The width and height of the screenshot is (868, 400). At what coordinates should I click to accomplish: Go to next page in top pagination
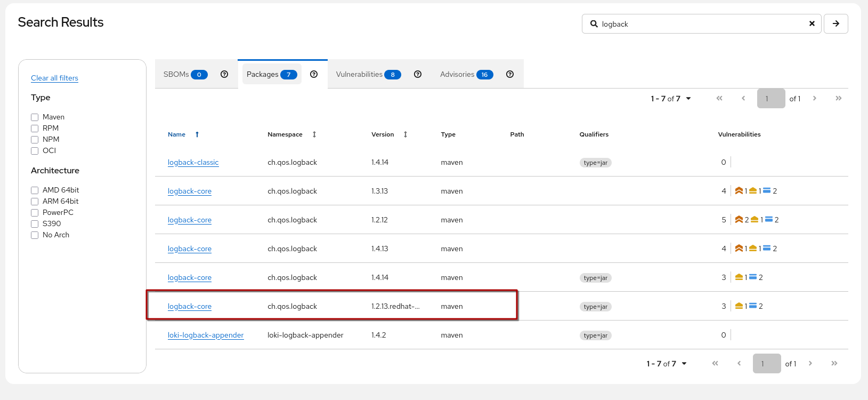click(814, 98)
